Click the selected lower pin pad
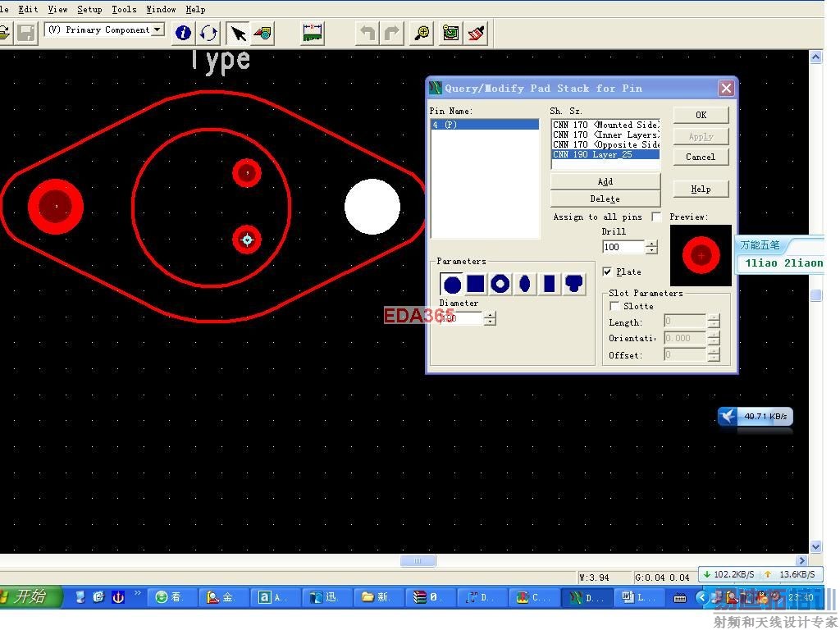Screen dimensions: 840x630 pos(247,240)
